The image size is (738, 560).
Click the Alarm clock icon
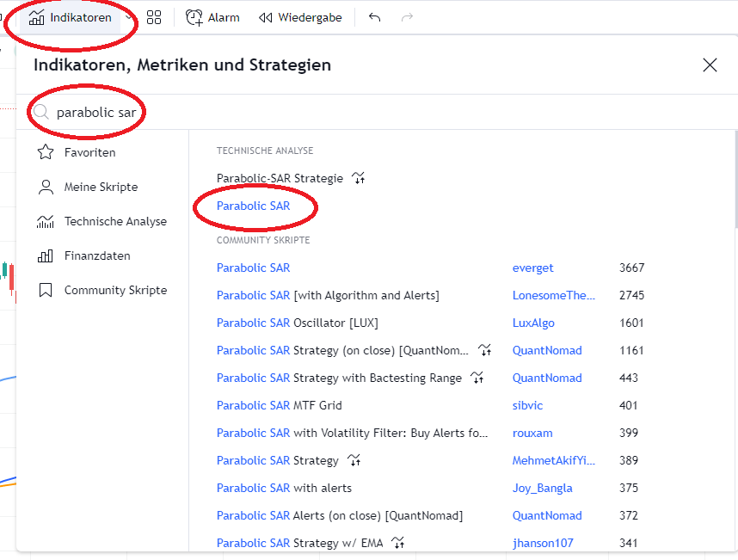[195, 17]
